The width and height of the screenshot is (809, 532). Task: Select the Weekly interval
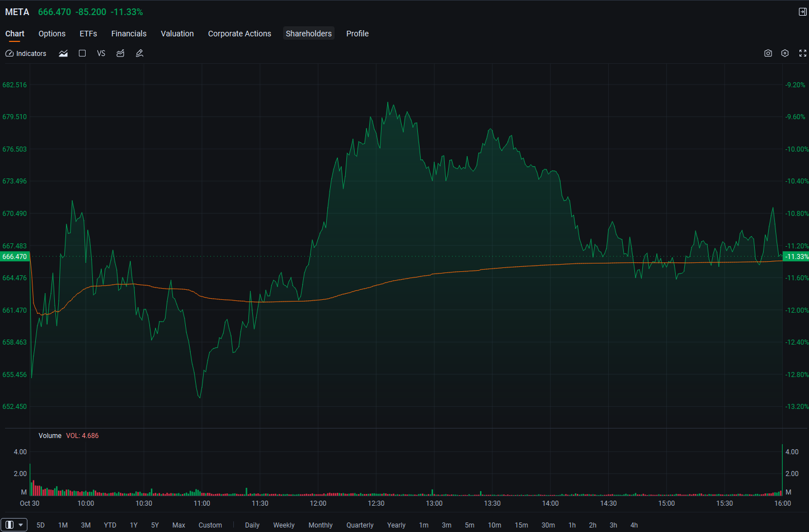click(x=284, y=525)
